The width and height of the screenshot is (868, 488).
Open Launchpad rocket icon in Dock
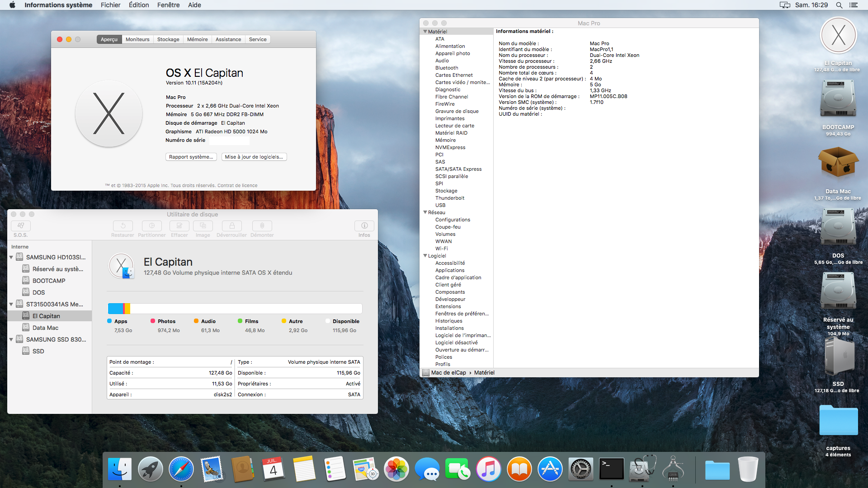(x=151, y=469)
